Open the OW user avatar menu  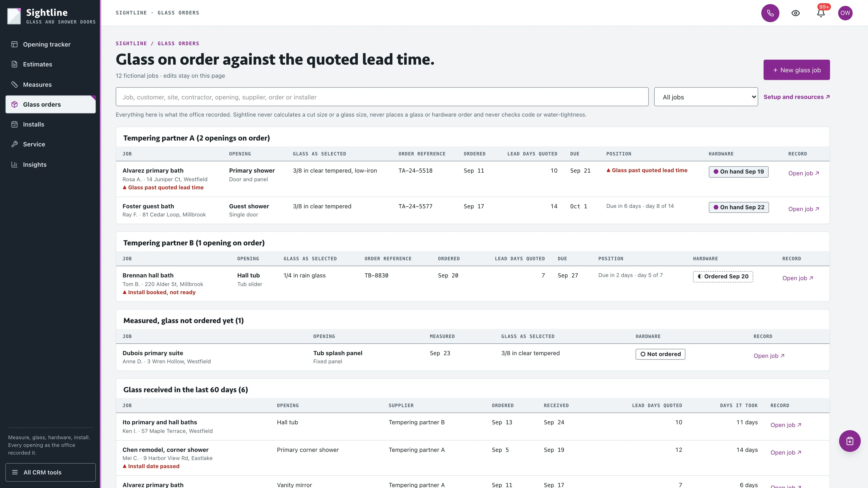(845, 13)
